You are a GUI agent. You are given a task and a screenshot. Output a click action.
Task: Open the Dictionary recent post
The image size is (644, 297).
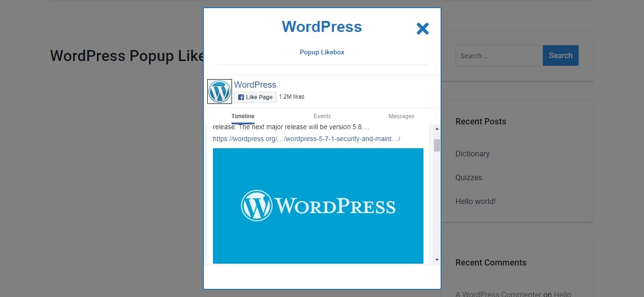(x=473, y=154)
